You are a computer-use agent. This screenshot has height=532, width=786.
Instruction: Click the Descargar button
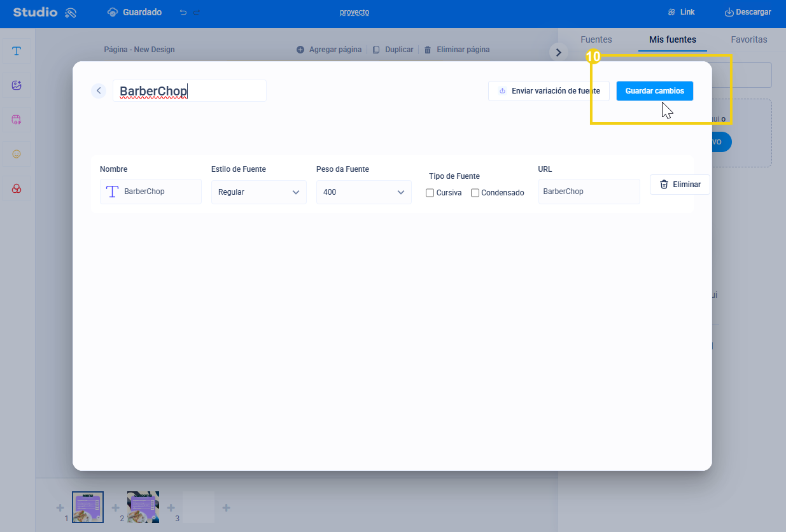point(748,12)
